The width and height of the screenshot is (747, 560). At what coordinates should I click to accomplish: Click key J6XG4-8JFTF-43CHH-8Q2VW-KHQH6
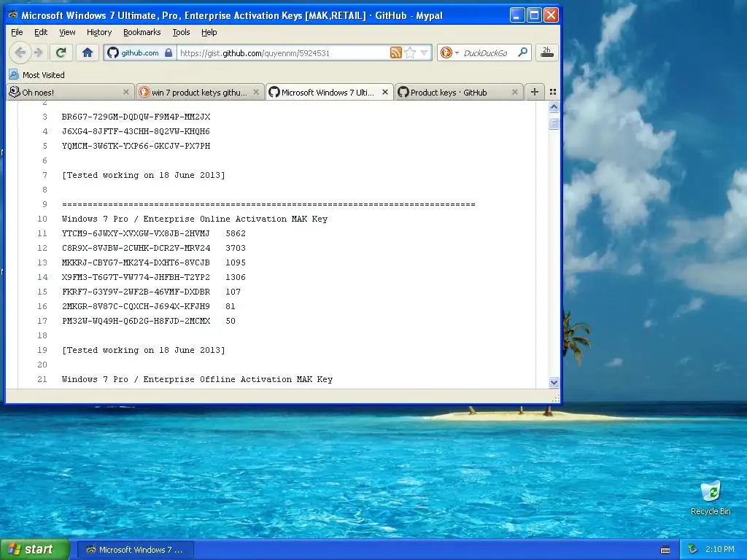136,131
